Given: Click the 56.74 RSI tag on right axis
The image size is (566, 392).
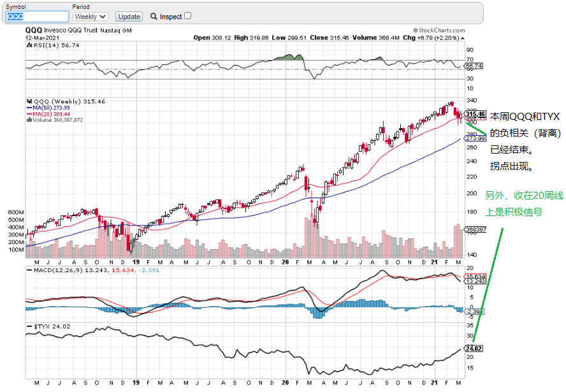Looking at the screenshot, I should click(473, 66).
